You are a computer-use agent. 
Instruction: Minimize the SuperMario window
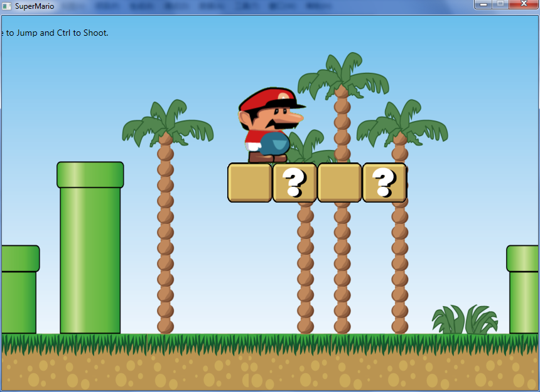pos(483,4)
